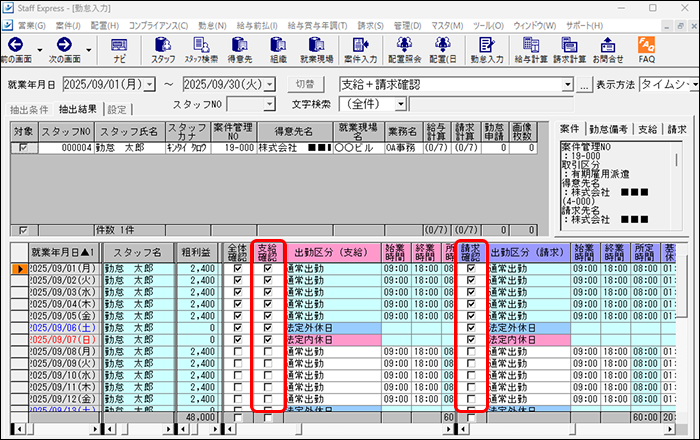Open the コンプライアンス(C) menu
The height and width of the screenshot is (440, 700).
[x=158, y=26]
